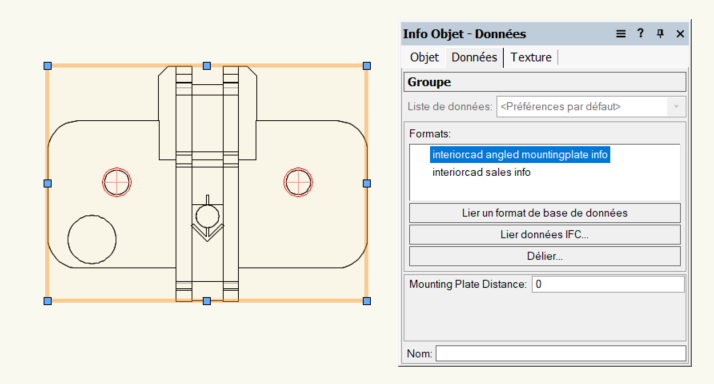Viewport: 714px width, 384px height.
Task: Select interiorcad sales info format
Action: point(481,172)
